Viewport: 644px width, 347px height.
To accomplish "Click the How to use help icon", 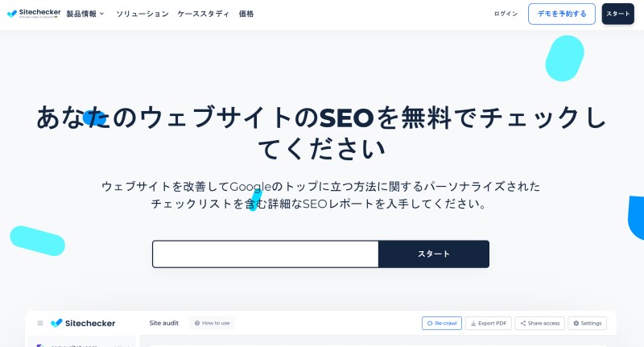I will click(x=197, y=323).
